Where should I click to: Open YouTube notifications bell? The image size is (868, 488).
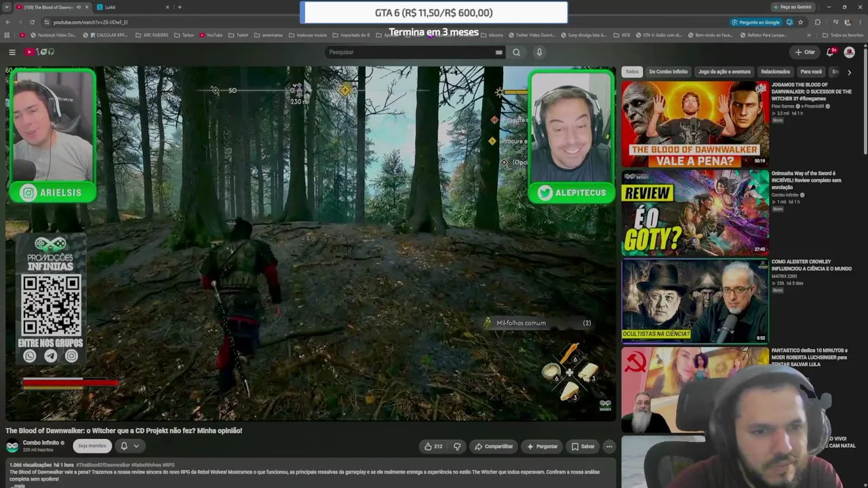pos(831,52)
